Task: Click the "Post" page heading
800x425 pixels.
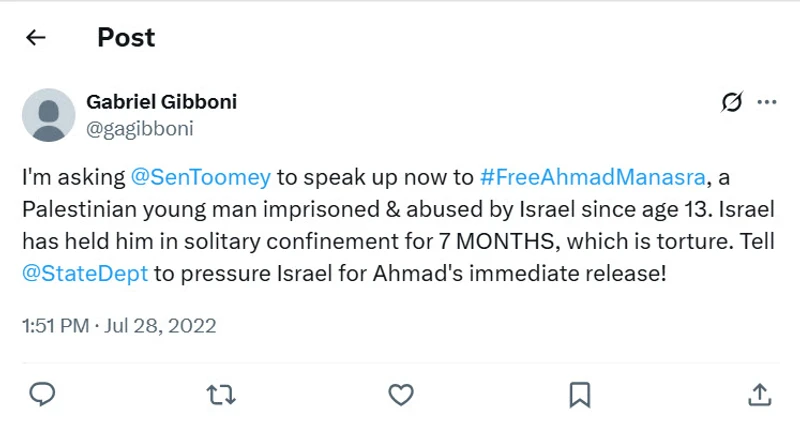Action: pyautogui.click(x=126, y=39)
